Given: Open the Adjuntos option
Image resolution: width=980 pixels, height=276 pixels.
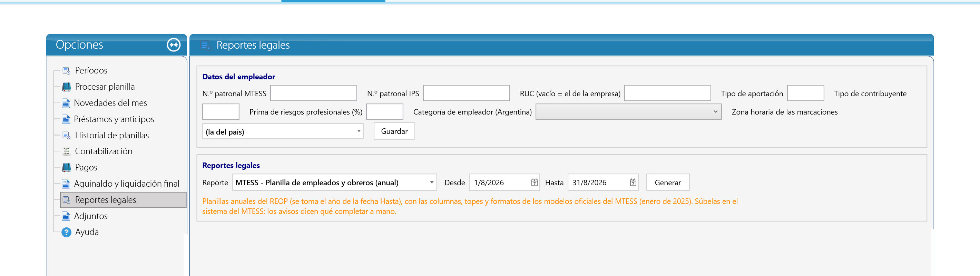Looking at the screenshot, I should (x=90, y=216).
